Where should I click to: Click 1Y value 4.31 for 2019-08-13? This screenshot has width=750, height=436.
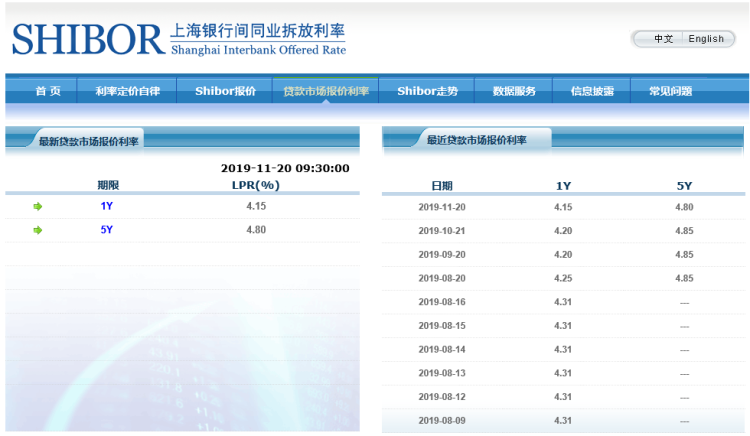coord(563,373)
